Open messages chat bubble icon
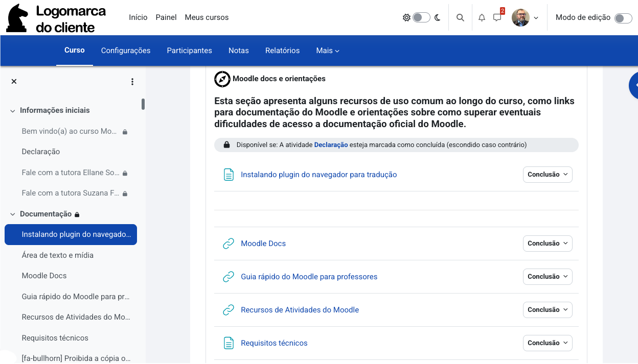Screen dimensions: 638x364 pyautogui.click(x=497, y=17)
